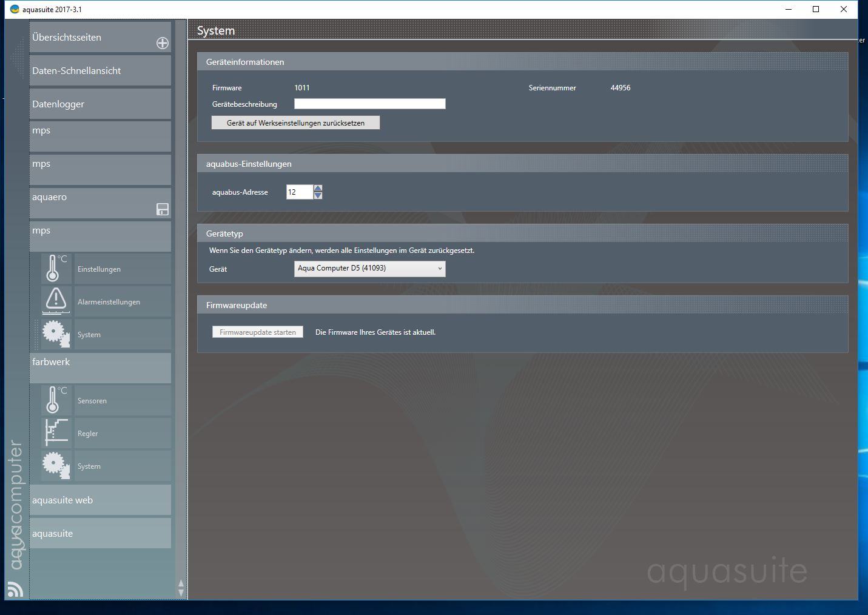Open the Datenlogger section
868x615 pixels.
click(x=100, y=104)
